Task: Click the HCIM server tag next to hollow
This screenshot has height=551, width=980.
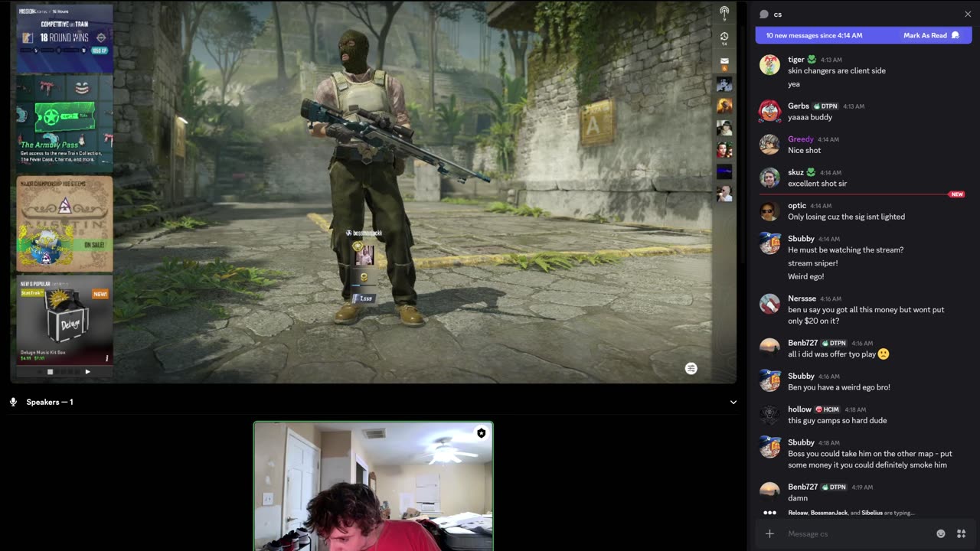Action: coord(828,409)
